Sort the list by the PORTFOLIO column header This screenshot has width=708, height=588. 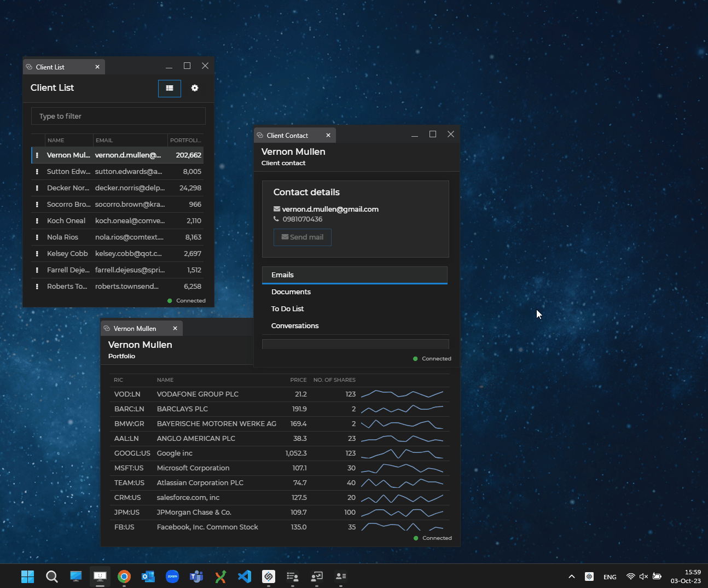pos(185,141)
